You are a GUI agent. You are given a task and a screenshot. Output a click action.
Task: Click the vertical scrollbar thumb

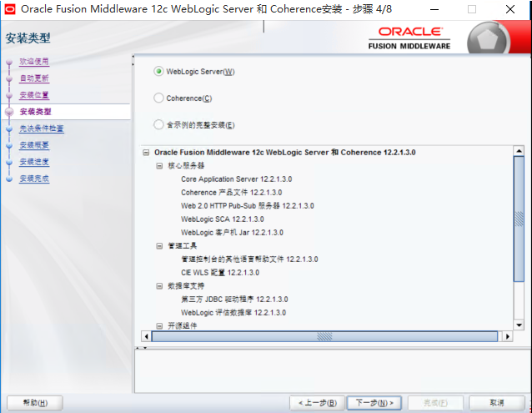(x=519, y=219)
